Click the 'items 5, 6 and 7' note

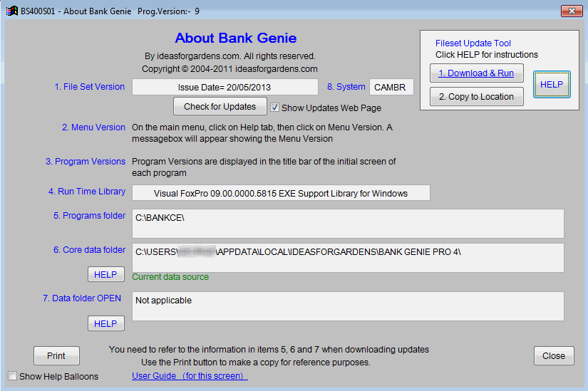pyautogui.click(x=269, y=350)
